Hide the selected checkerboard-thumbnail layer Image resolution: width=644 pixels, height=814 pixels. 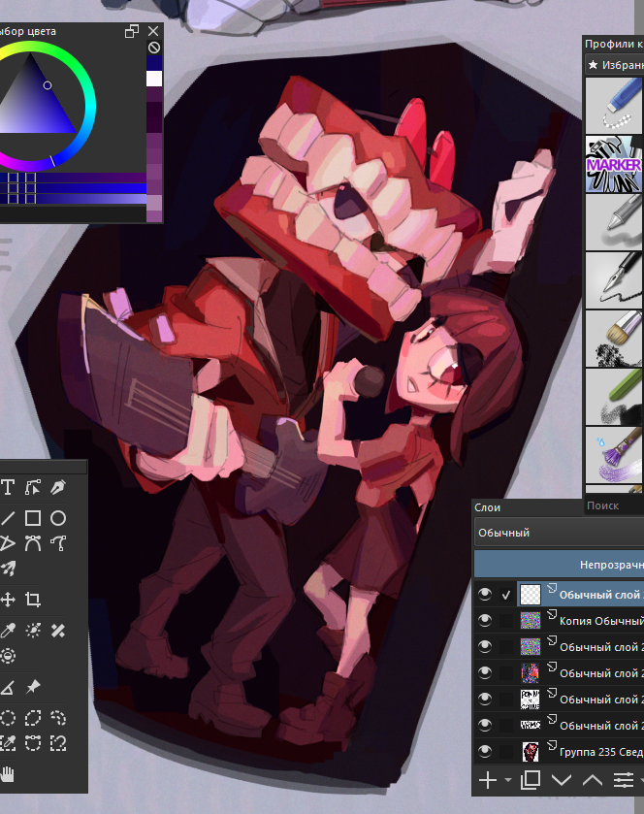485,594
